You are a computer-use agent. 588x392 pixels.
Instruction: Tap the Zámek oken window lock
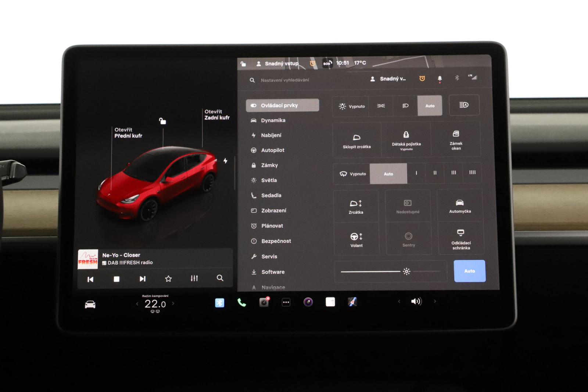coord(456,140)
